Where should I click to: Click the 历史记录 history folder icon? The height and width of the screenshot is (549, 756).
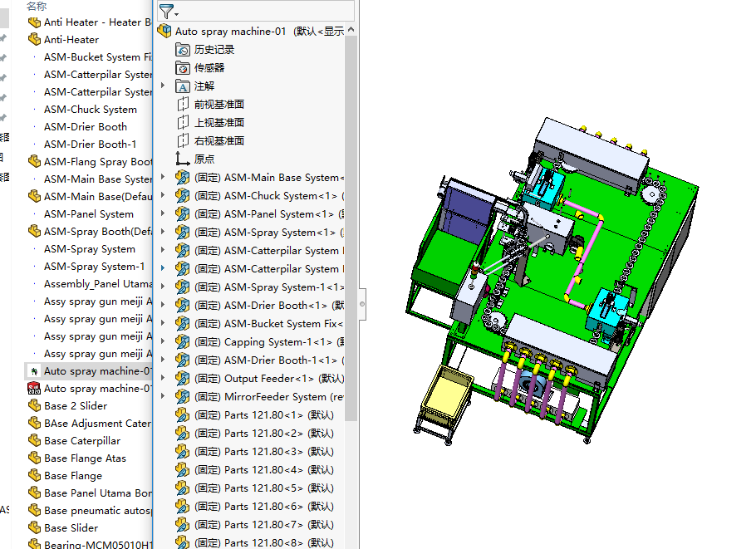tap(184, 50)
